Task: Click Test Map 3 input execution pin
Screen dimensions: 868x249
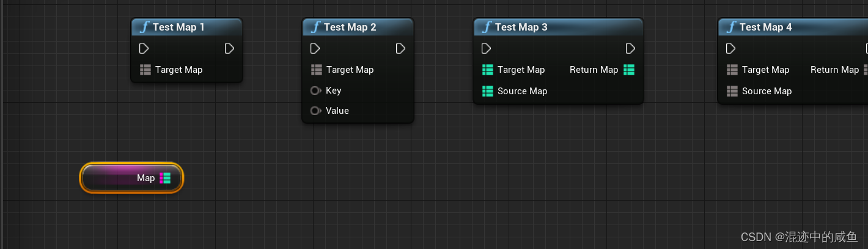Action: click(487, 48)
